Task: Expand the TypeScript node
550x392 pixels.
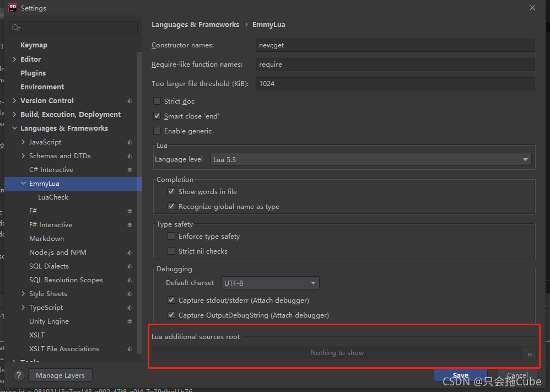Action: point(23,308)
